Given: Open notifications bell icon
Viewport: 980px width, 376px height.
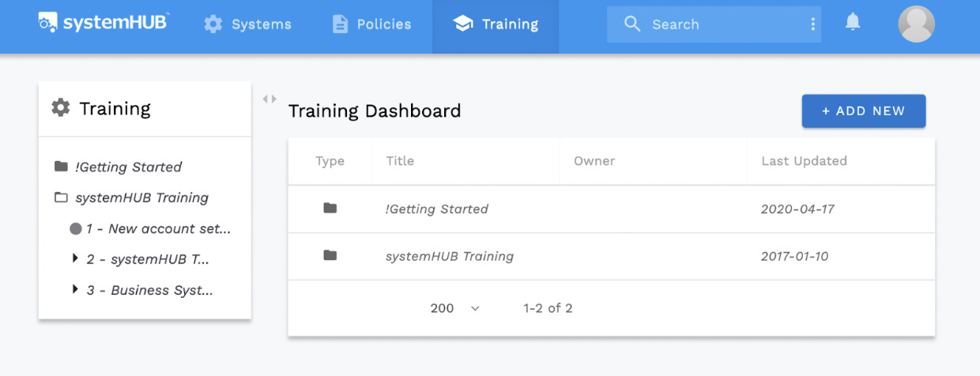Looking at the screenshot, I should 853,23.
